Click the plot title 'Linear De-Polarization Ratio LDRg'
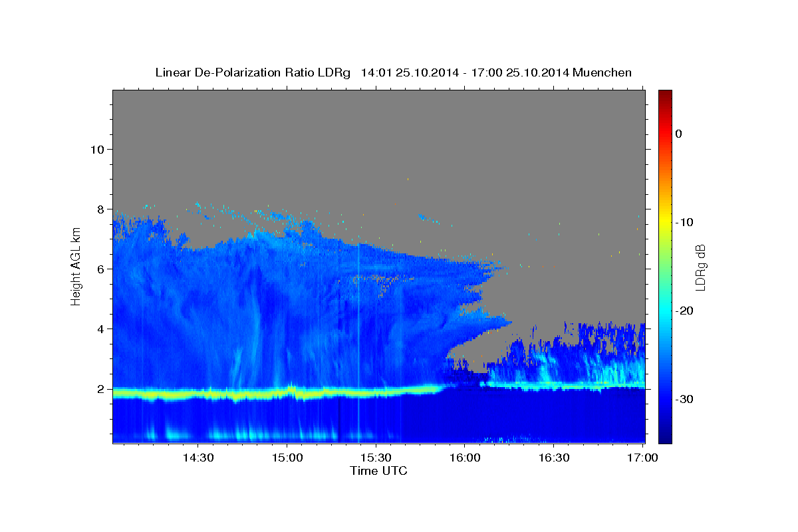This screenshot has width=798, height=532. tap(253, 72)
